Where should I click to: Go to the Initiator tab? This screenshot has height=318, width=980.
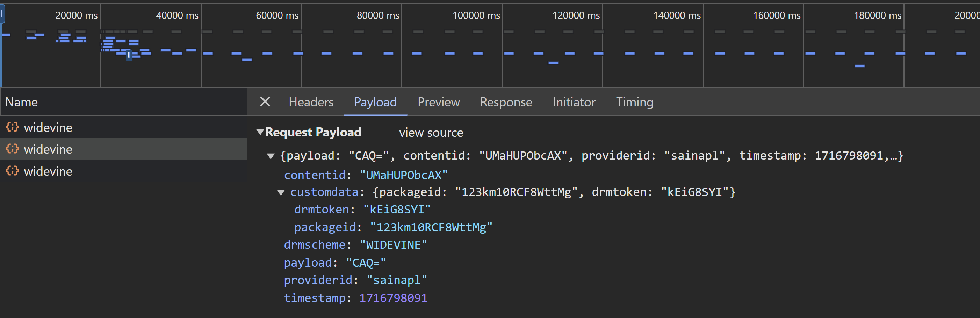coord(574,102)
